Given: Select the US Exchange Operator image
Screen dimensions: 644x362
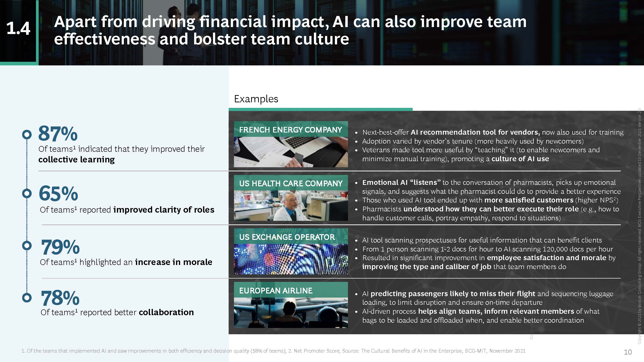Looking at the screenshot, I should (291, 259).
